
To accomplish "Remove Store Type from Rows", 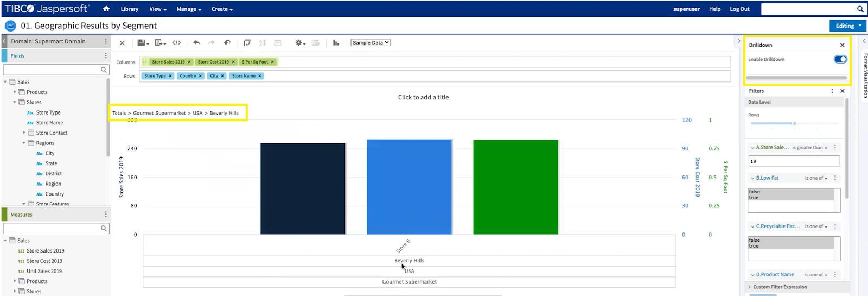I will tap(170, 76).
